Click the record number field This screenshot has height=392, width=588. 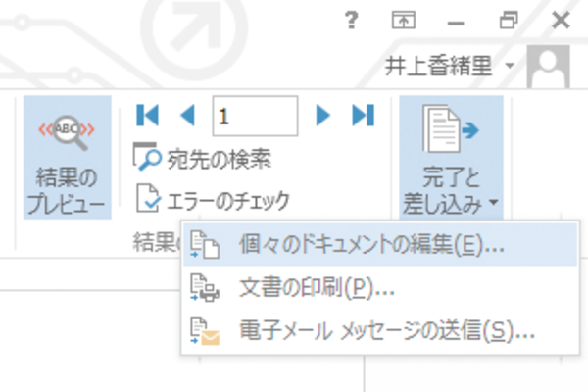255,116
